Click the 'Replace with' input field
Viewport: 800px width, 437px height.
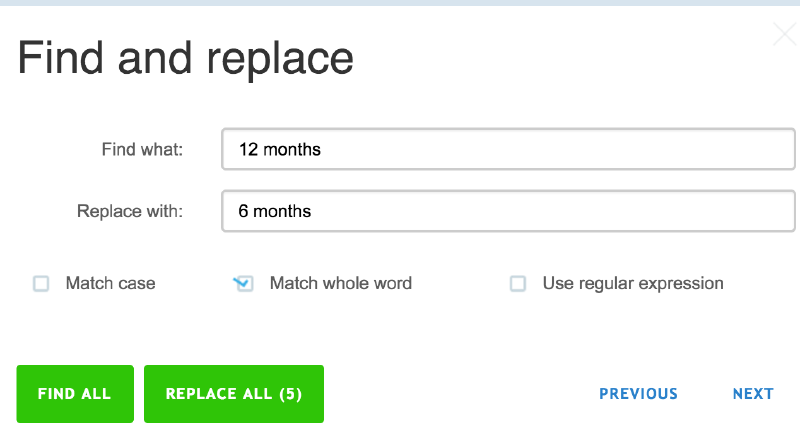point(508,212)
